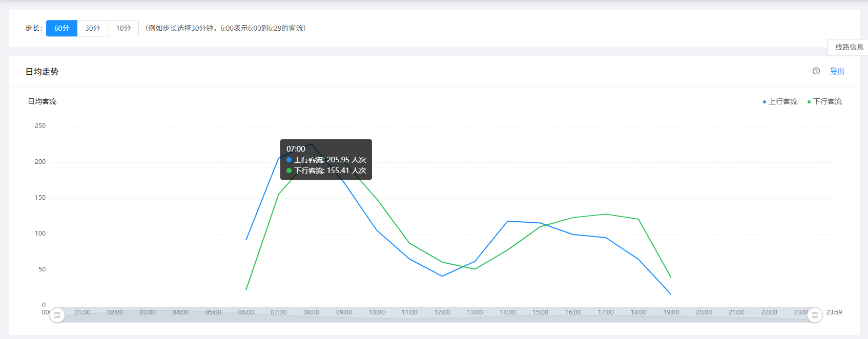Open the 线路信息 side panel
868x339 pixels.
(x=849, y=47)
